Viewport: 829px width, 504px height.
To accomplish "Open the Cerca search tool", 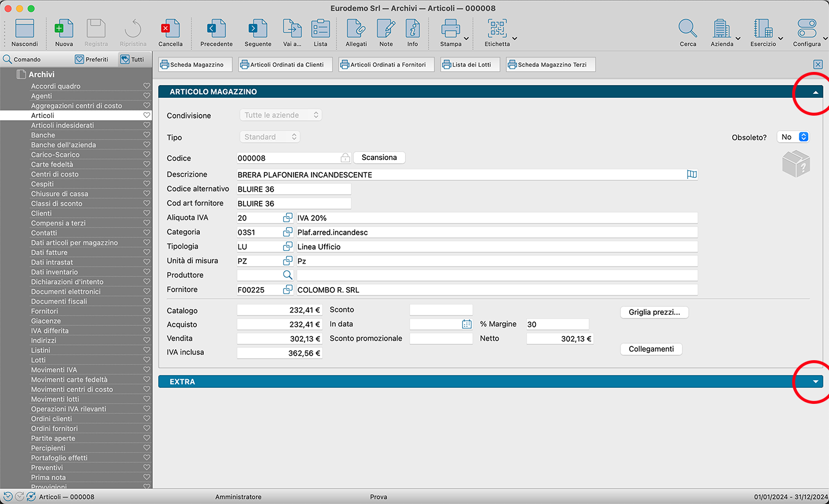I will tap(687, 29).
